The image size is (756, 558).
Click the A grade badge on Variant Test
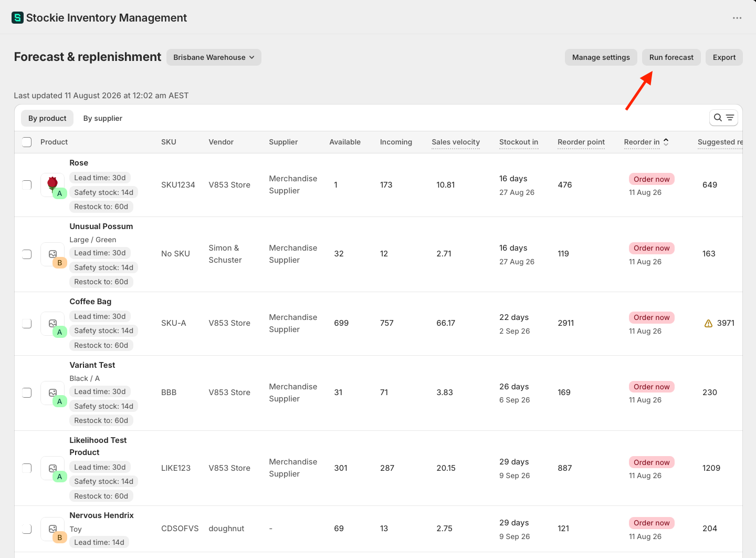point(59,401)
